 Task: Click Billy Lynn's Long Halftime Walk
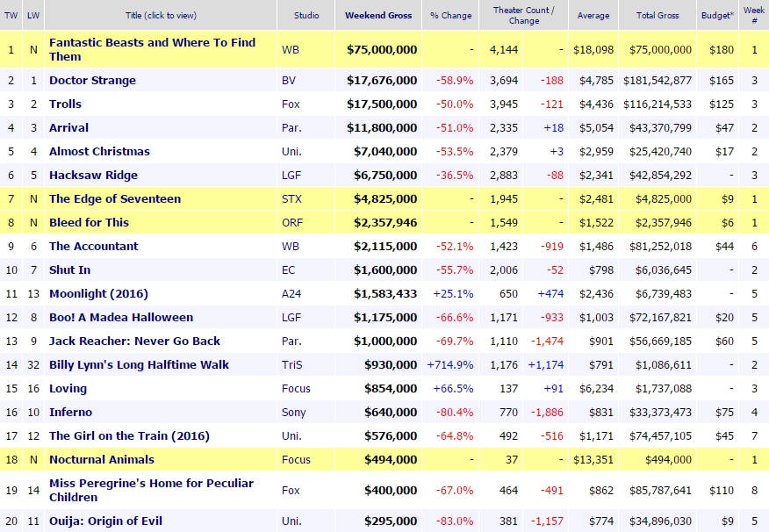pos(139,365)
